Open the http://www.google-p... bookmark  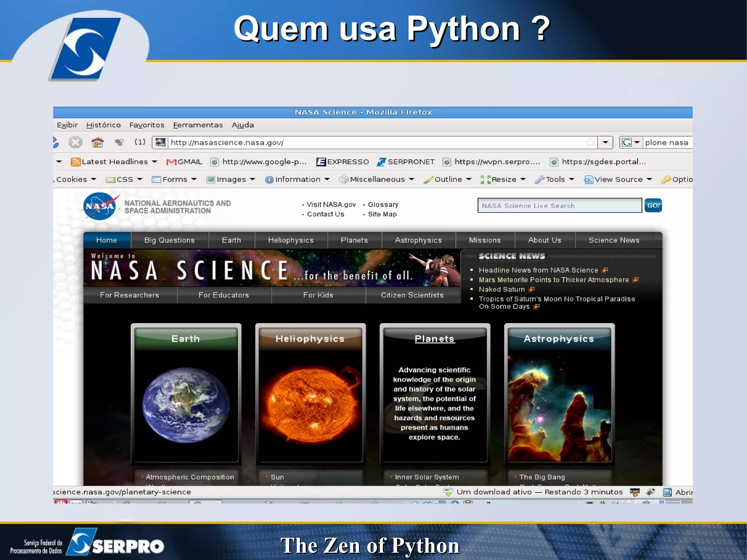point(259,162)
